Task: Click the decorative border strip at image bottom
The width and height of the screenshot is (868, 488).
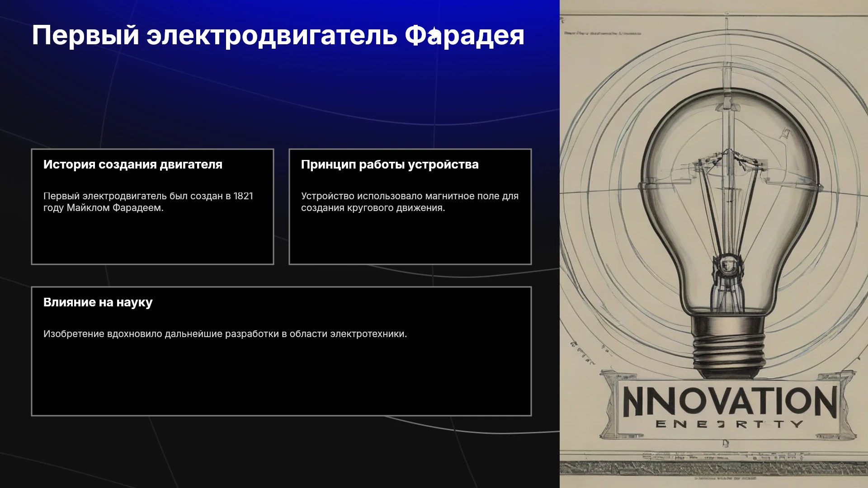Action: 714,468
